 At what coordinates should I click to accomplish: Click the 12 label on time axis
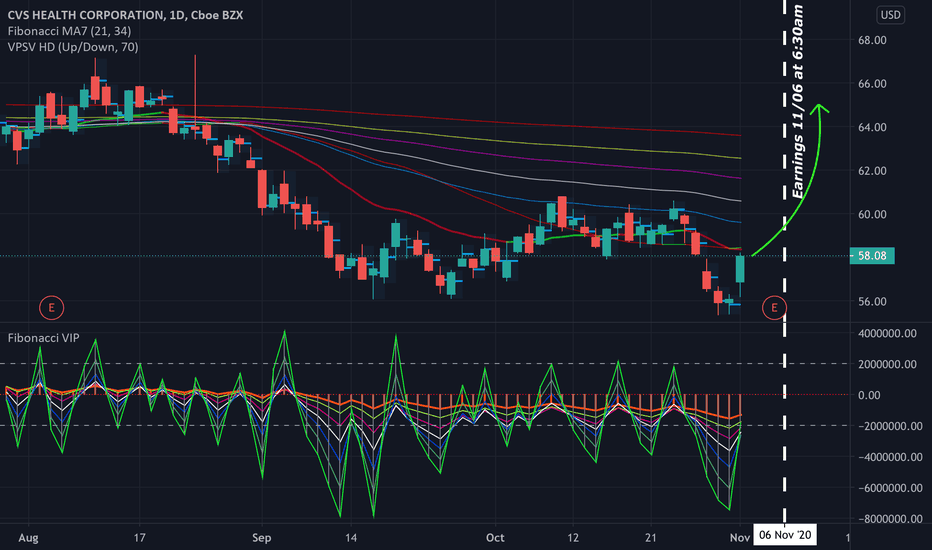pyautogui.click(x=572, y=538)
